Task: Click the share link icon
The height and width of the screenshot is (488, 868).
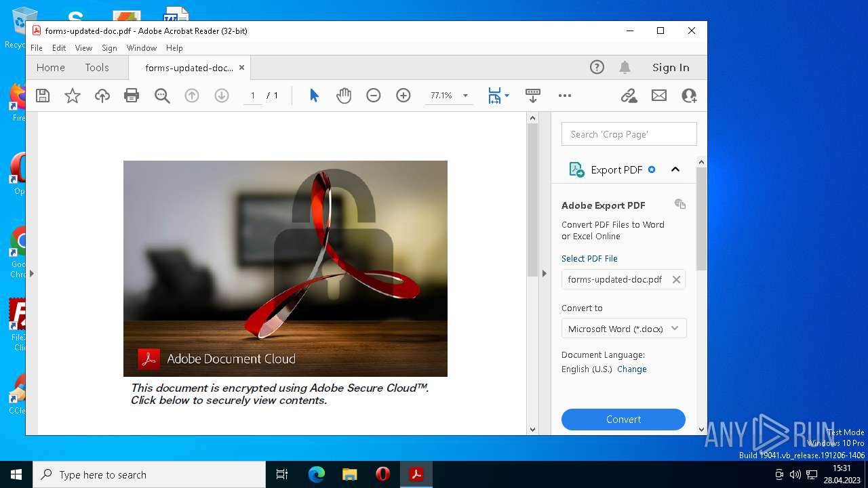Action: (629, 96)
